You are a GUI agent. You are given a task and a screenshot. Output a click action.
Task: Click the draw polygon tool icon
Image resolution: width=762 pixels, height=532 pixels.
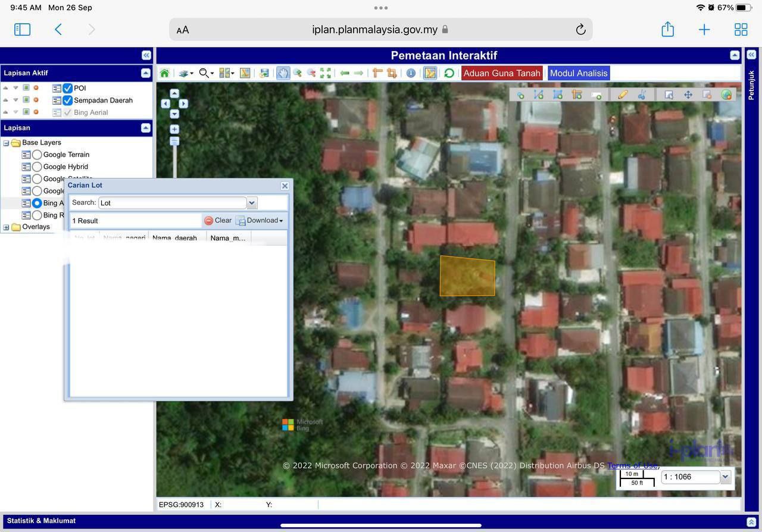coord(558,95)
